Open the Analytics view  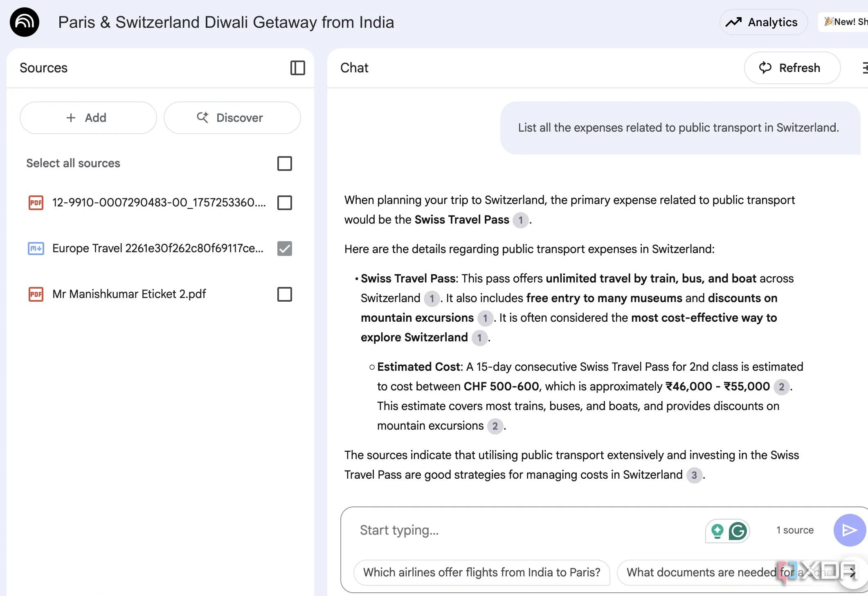pyautogui.click(x=763, y=22)
